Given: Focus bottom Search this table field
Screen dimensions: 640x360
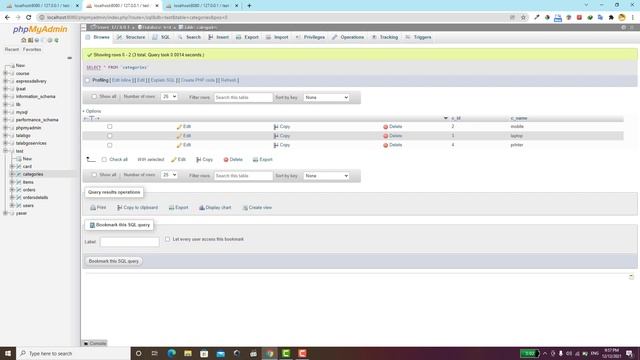Looking at the screenshot, I should 243,176.
